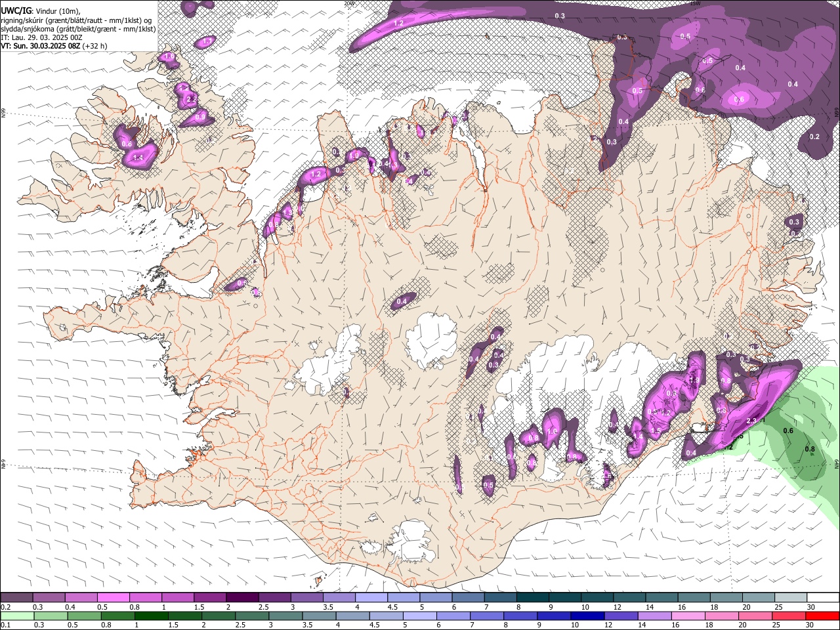Select the 25 red swatch in the lower scale
The image size is (840, 630).
[x=789, y=616]
